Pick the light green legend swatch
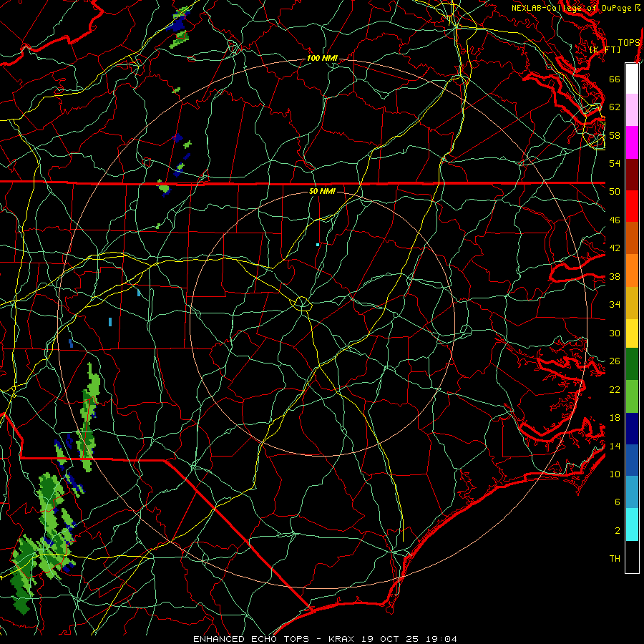Screen dimensions: 644x644 (632, 396)
